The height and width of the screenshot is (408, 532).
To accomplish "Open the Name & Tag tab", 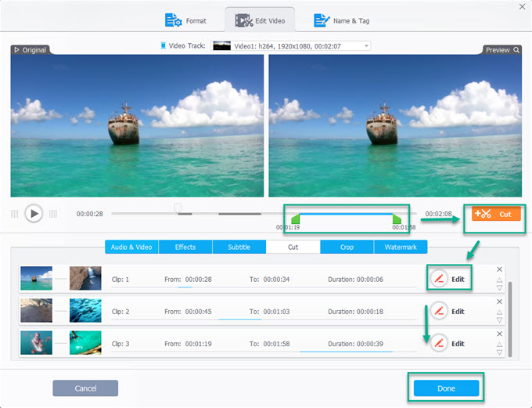I will pyautogui.click(x=342, y=20).
